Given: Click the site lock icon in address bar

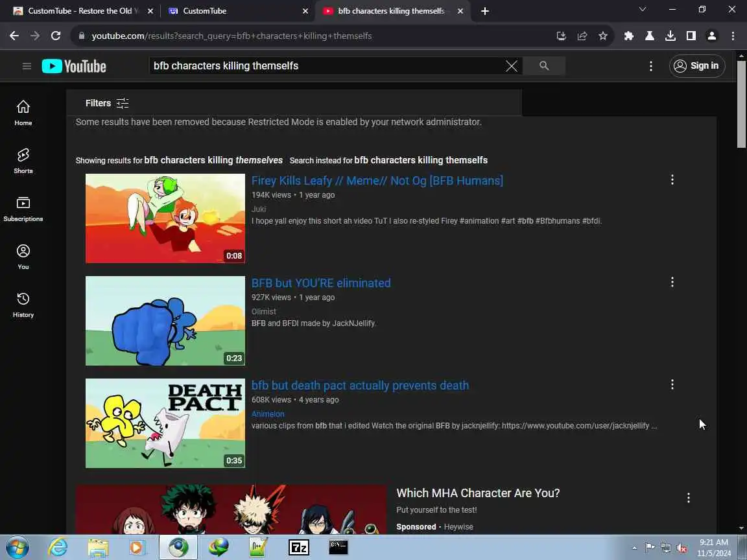Looking at the screenshot, I should pyautogui.click(x=82, y=36).
